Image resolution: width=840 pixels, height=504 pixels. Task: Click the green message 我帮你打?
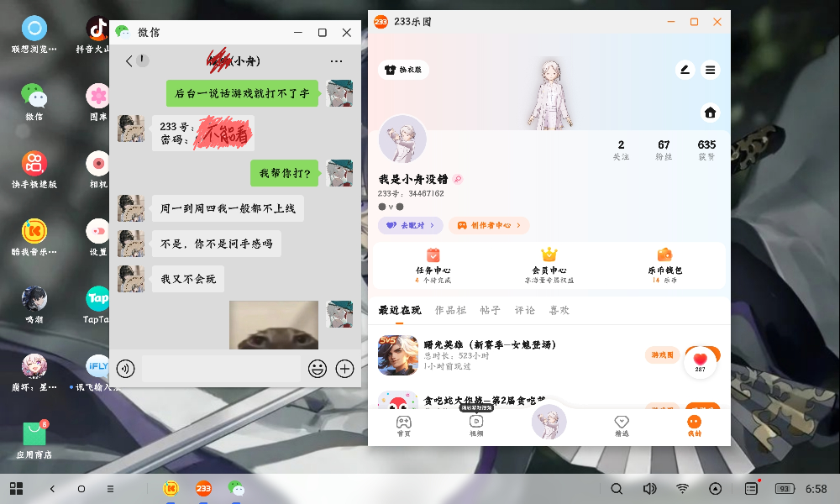tap(285, 173)
